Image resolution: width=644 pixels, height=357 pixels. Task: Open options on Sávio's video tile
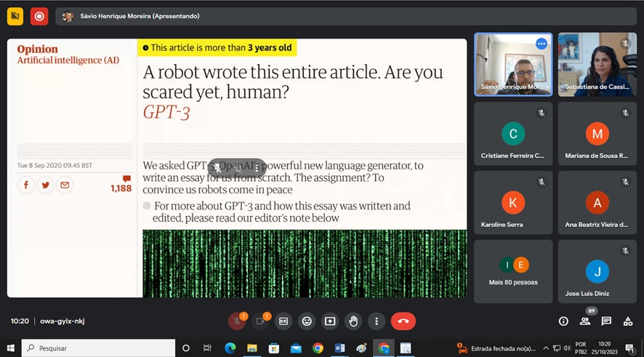pos(541,44)
